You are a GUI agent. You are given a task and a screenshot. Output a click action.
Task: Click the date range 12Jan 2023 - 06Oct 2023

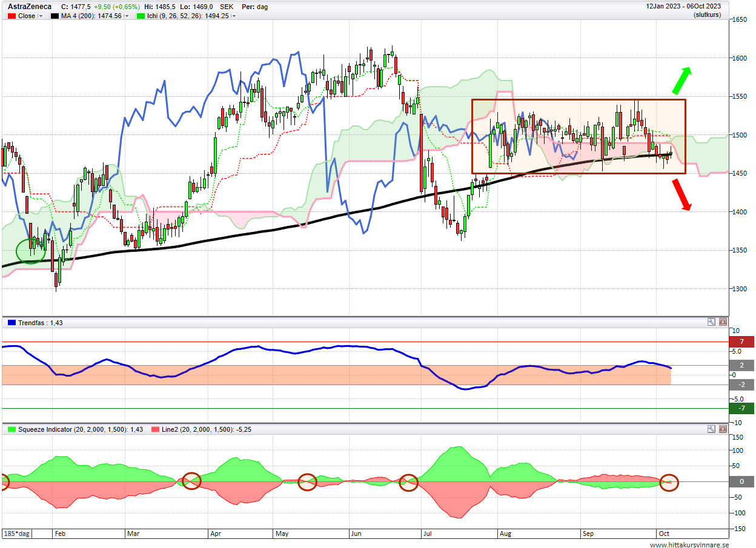[x=683, y=7]
